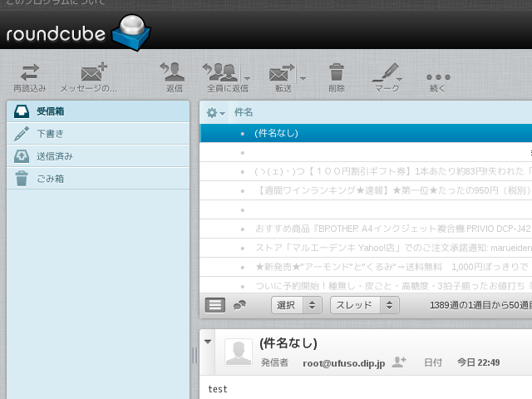This screenshot has width=532, height=399.
Task: Open the list options gear menu
Action: (x=215, y=112)
